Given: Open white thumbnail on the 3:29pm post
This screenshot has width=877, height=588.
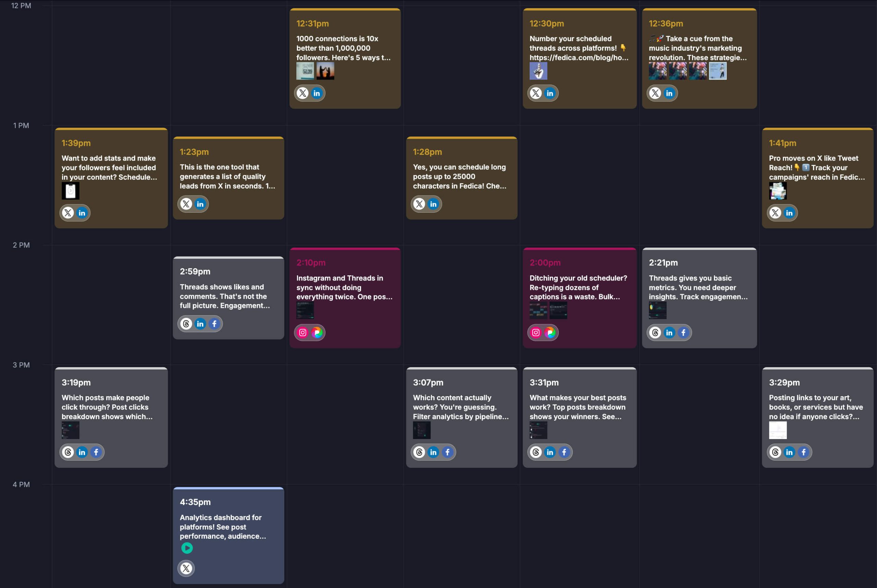Looking at the screenshot, I should pos(778,430).
